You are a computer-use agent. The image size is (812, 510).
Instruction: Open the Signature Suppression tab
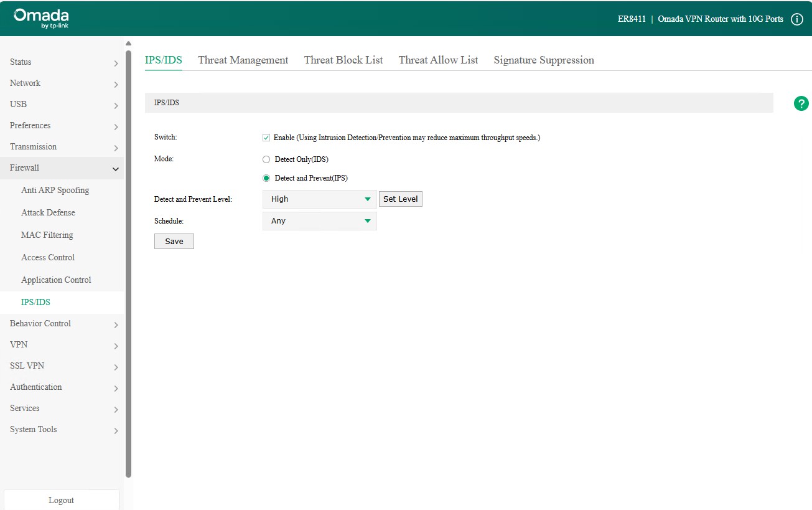point(543,60)
